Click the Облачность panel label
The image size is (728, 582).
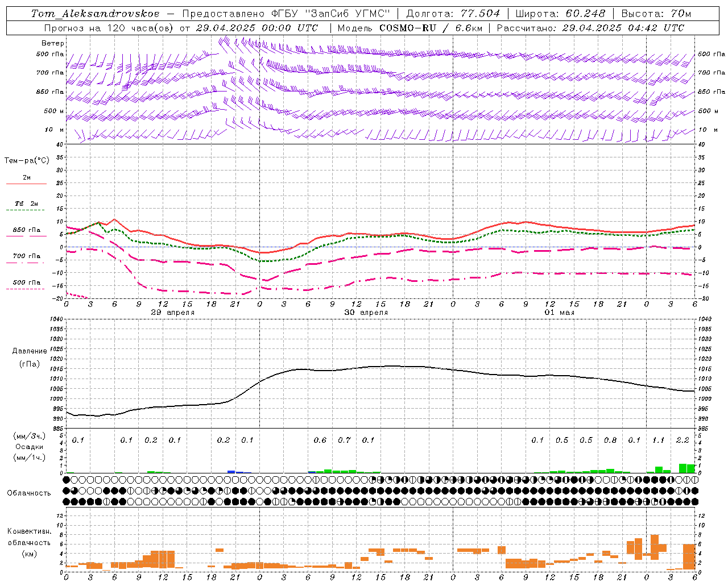[29, 493]
